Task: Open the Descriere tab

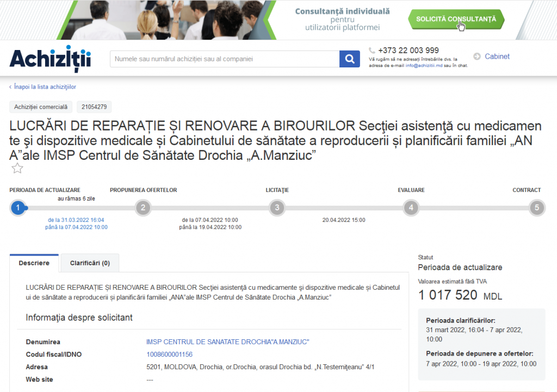Action: [x=34, y=263]
